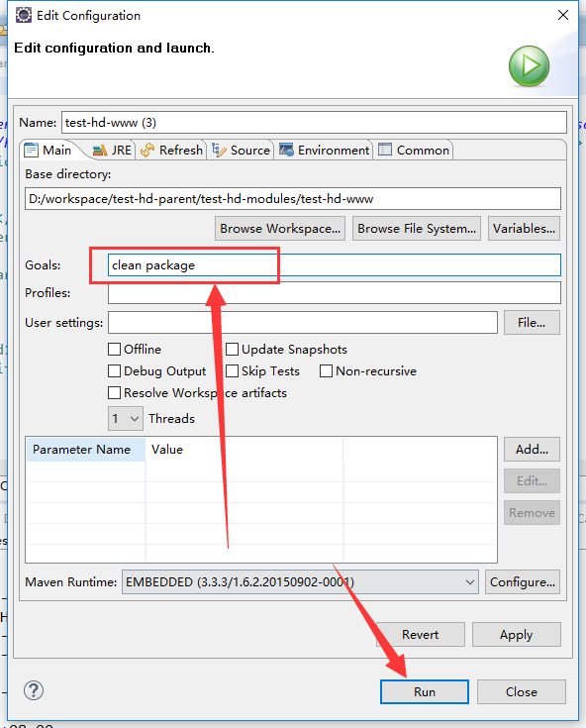Screen dimensions: 586x728
Task: Toggle the Update Snapshots checkbox
Action: point(232,349)
